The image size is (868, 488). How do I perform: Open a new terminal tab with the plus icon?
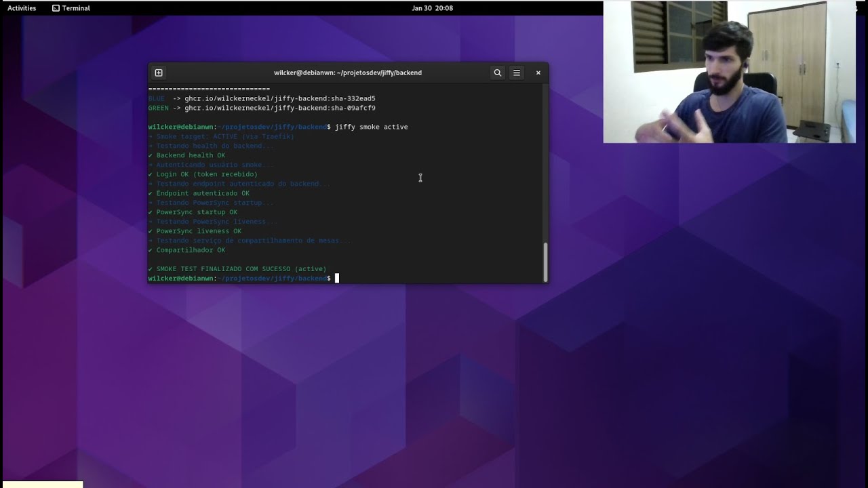point(159,73)
